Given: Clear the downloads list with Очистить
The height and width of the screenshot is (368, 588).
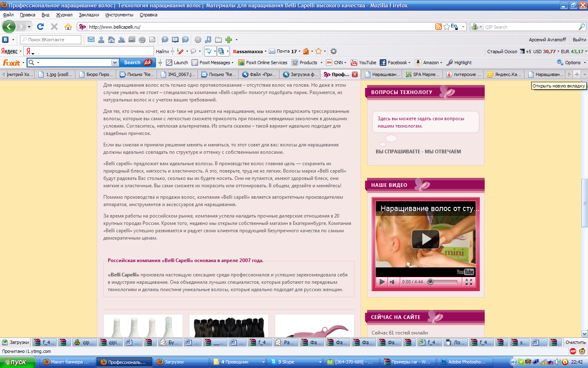Looking at the screenshot, I should tap(575, 342).
